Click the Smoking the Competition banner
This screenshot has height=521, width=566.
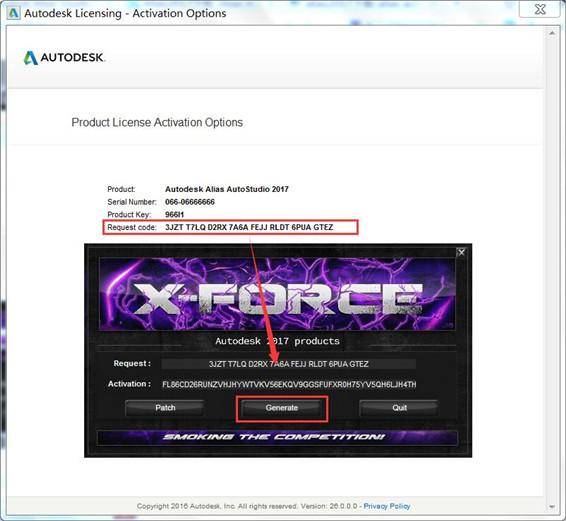[x=277, y=437]
